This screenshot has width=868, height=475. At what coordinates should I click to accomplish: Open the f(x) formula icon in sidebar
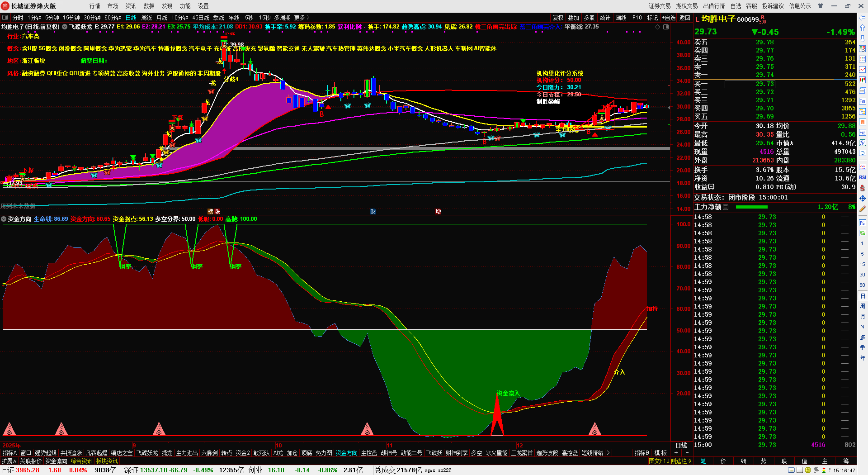[863, 143]
